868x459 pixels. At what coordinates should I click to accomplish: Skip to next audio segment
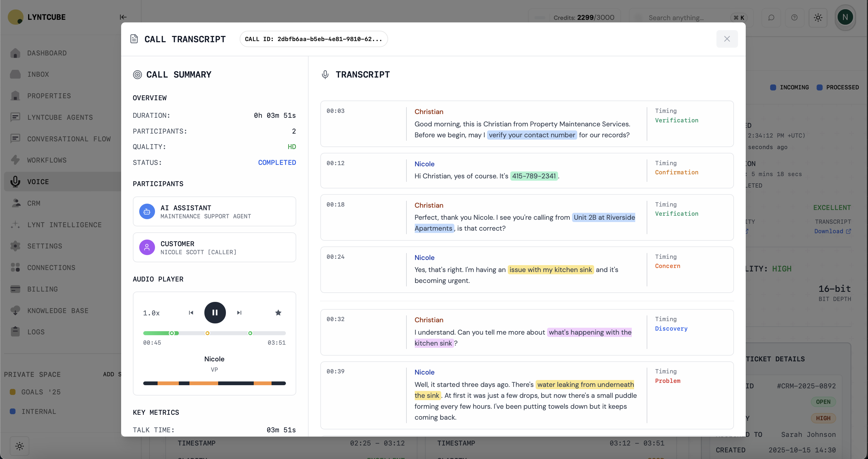coord(239,313)
